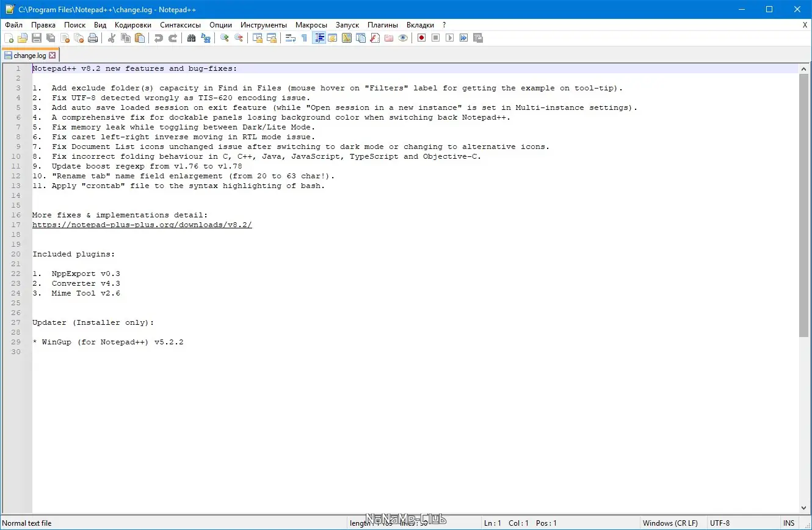Create a new document with the New icon
812x530 pixels.
coord(9,38)
